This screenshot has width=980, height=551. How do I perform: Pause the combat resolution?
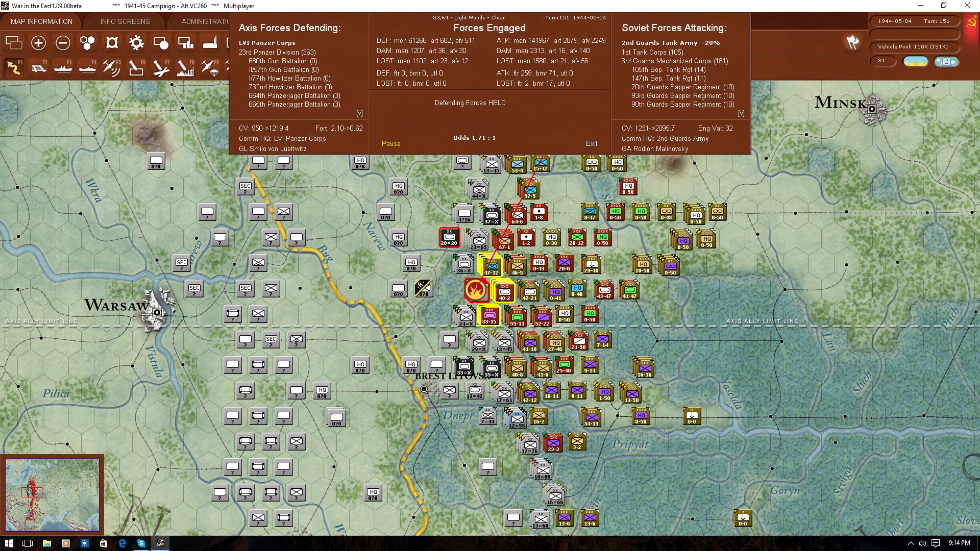[x=391, y=144]
